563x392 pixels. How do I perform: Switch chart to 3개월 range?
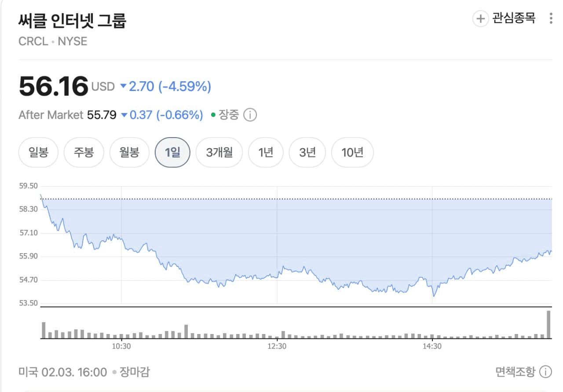219,153
